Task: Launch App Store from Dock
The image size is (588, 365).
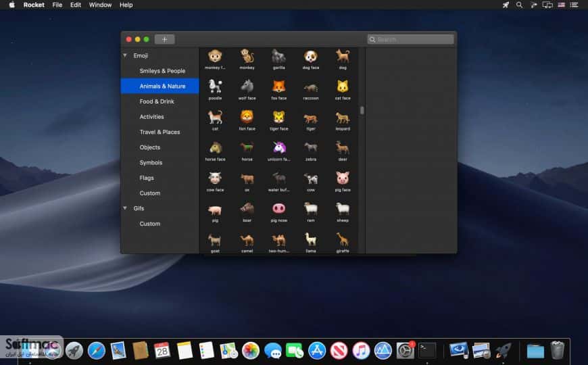Action: point(317,351)
